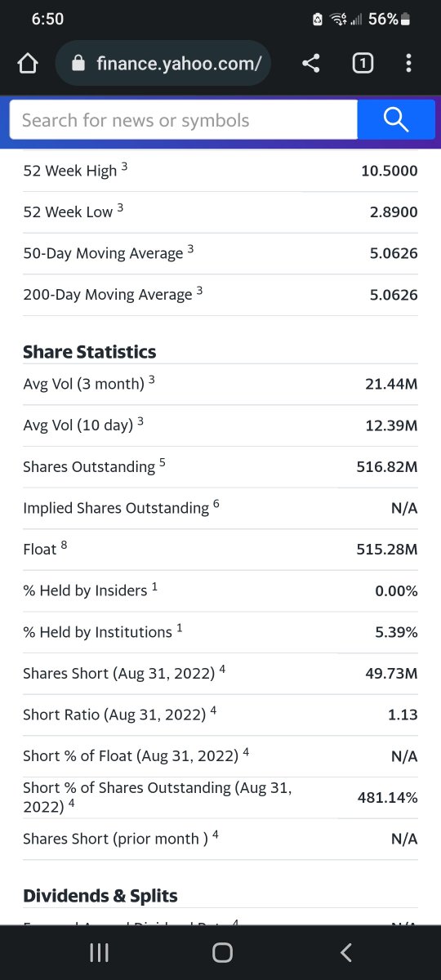The image size is (441, 980).
Task: Select '% Held by Institutions' label
Action: (x=98, y=632)
